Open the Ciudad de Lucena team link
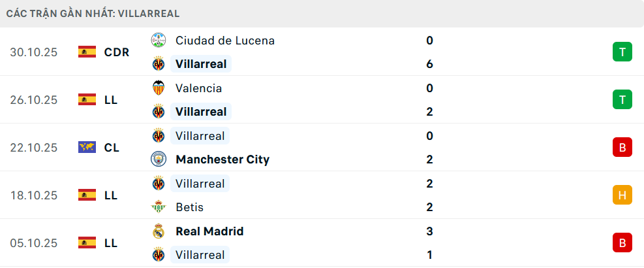644x268 pixels. (x=224, y=41)
